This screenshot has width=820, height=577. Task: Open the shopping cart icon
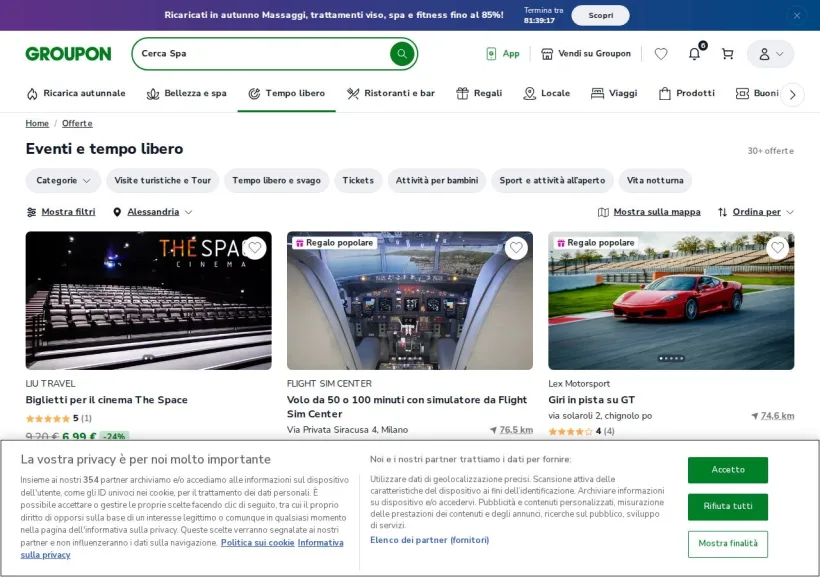pyautogui.click(x=727, y=53)
